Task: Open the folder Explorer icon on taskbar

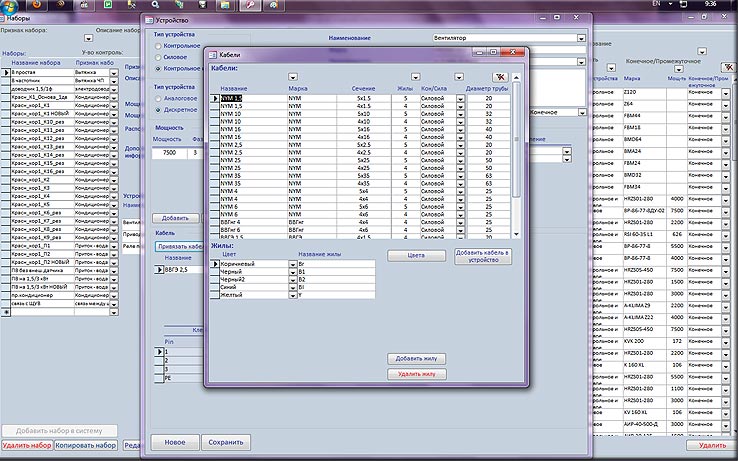Action: (x=226, y=5)
